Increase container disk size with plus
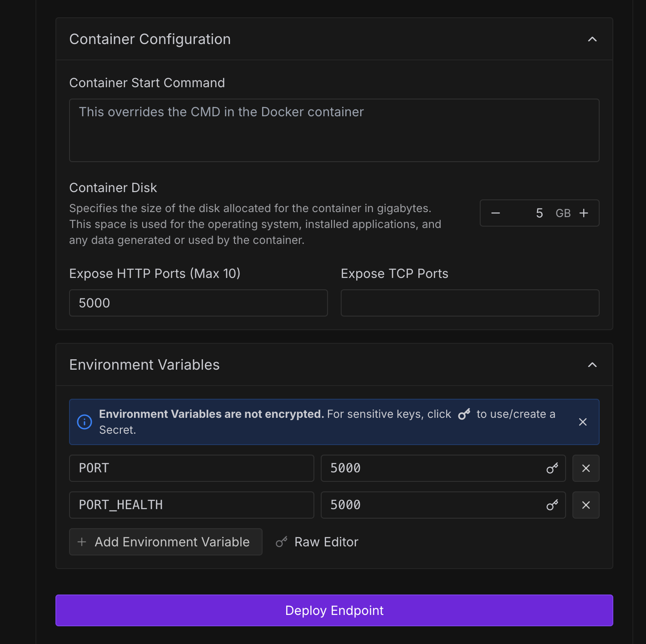The height and width of the screenshot is (644, 646). pos(584,213)
